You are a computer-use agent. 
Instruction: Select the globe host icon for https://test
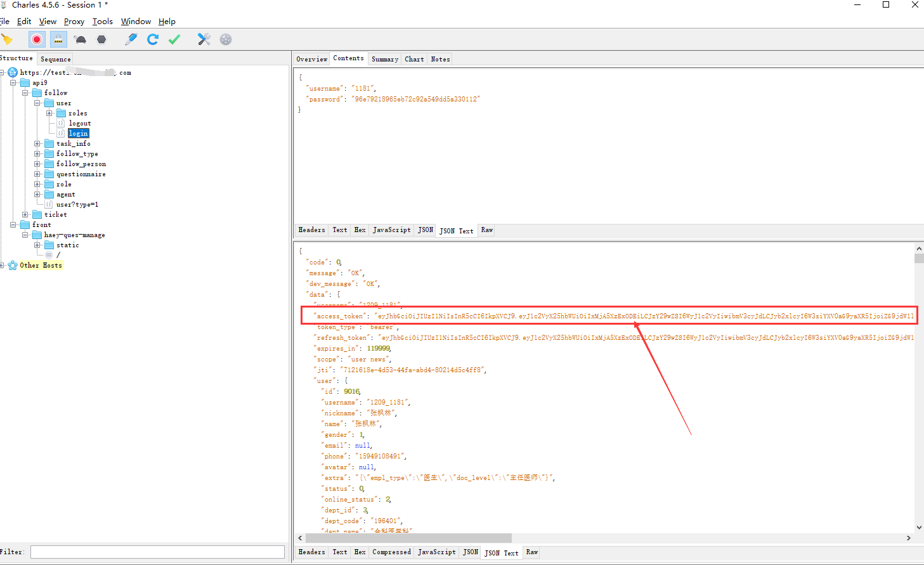pos(13,72)
